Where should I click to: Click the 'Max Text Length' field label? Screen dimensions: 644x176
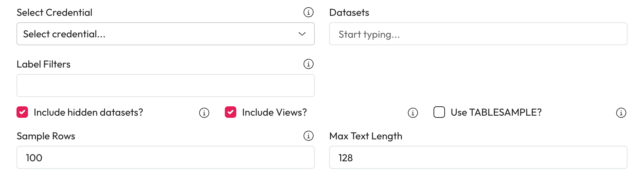365,136
